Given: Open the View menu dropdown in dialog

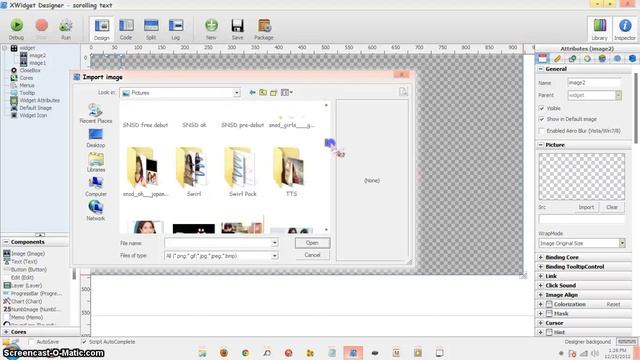Looking at the screenshot, I should 287,93.
